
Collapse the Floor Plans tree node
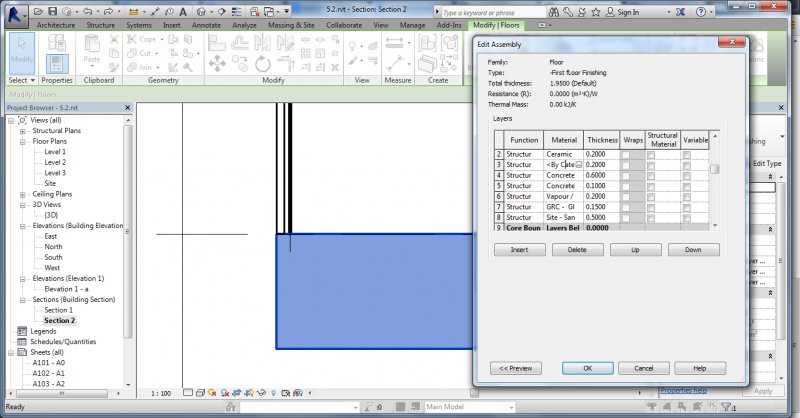click(x=22, y=142)
